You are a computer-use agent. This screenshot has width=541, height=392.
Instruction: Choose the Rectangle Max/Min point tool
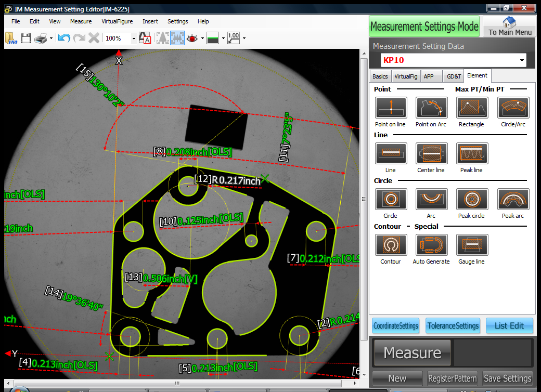(x=472, y=108)
